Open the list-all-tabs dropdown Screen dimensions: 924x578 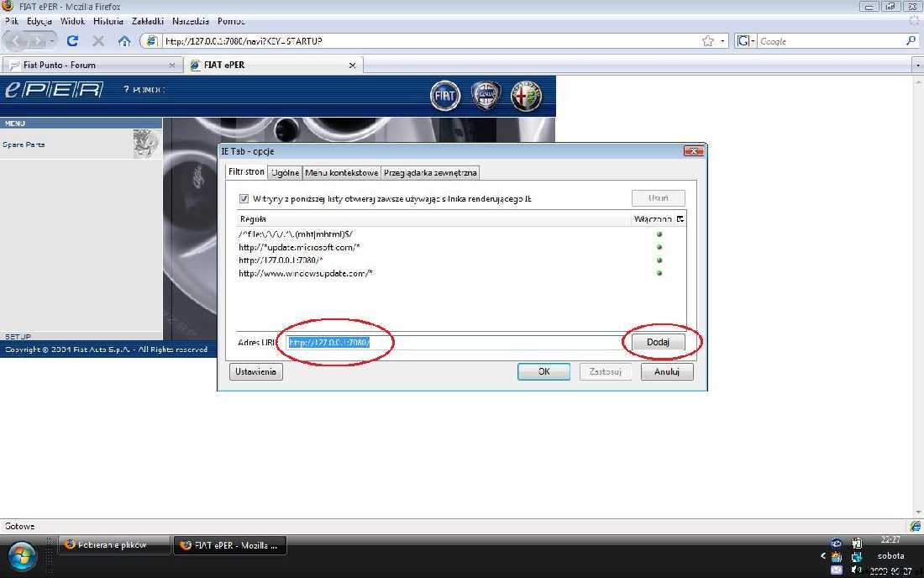[x=917, y=65]
